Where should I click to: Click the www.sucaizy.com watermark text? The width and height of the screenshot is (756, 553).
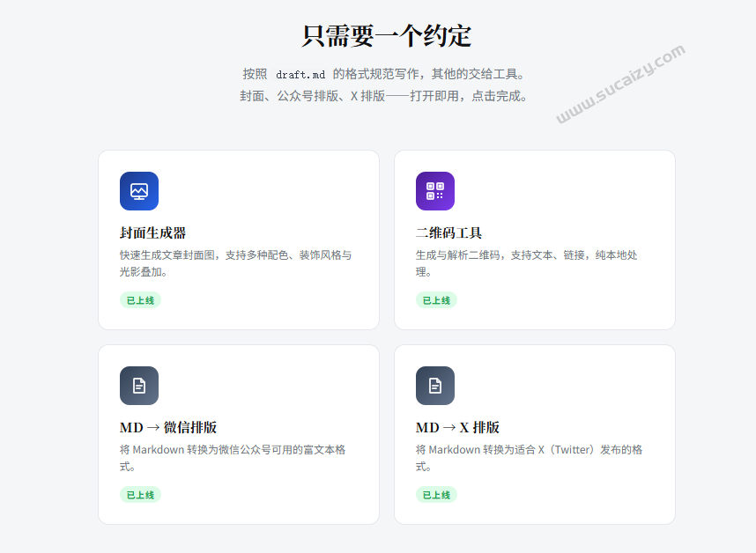620,84
